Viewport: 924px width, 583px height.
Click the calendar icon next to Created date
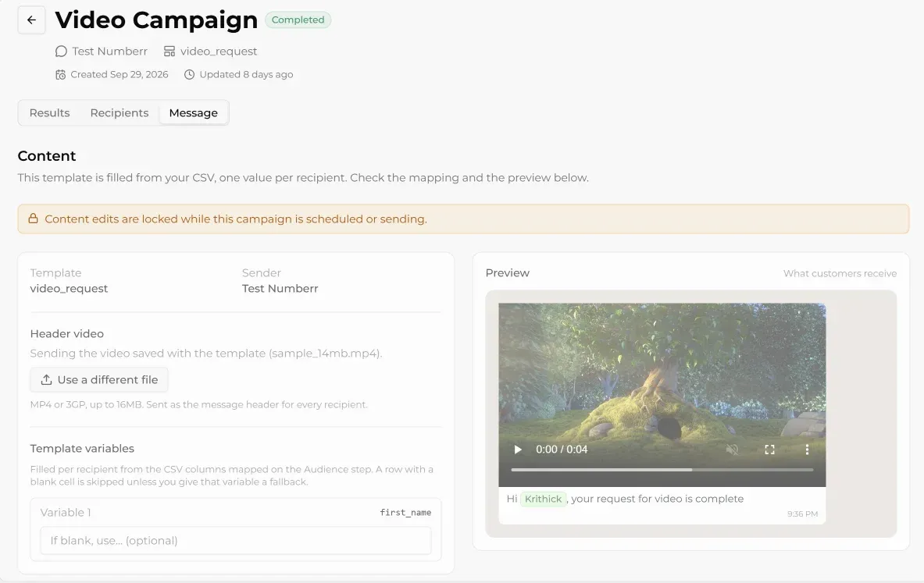[x=61, y=75]
